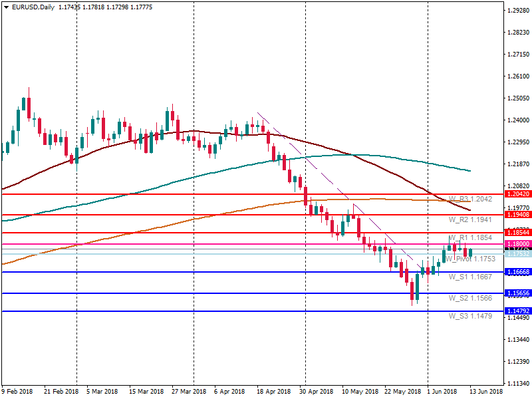Select the red 1.19408 price tag

pyautogui.click(x=517, y=215)
